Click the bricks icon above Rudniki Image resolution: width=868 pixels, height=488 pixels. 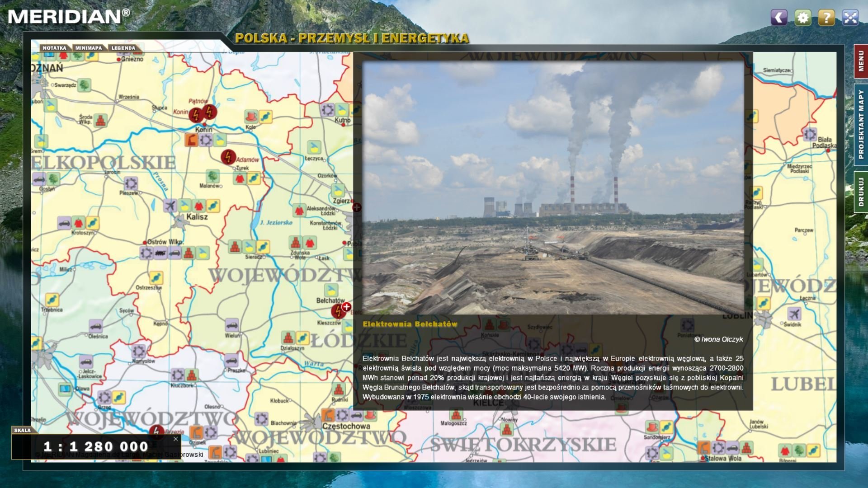(339, 389)
